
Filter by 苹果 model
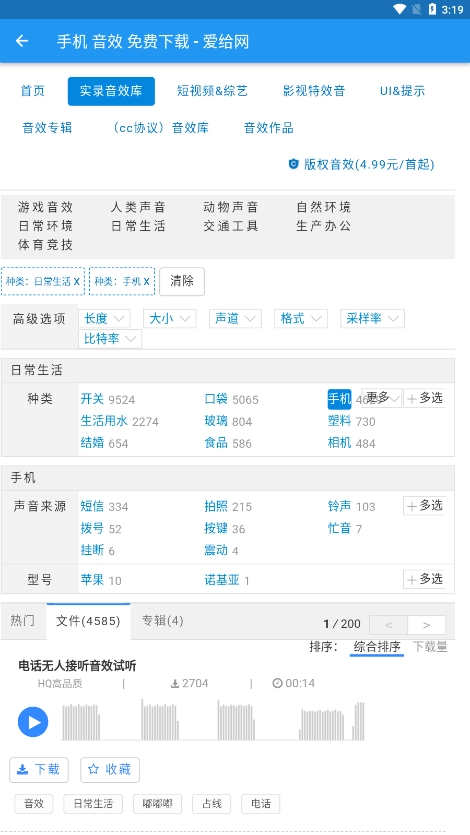(92, 580)
